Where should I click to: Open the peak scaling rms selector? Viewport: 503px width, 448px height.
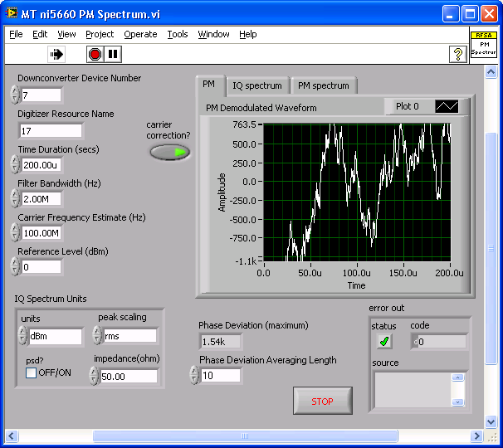click(129, 336)
